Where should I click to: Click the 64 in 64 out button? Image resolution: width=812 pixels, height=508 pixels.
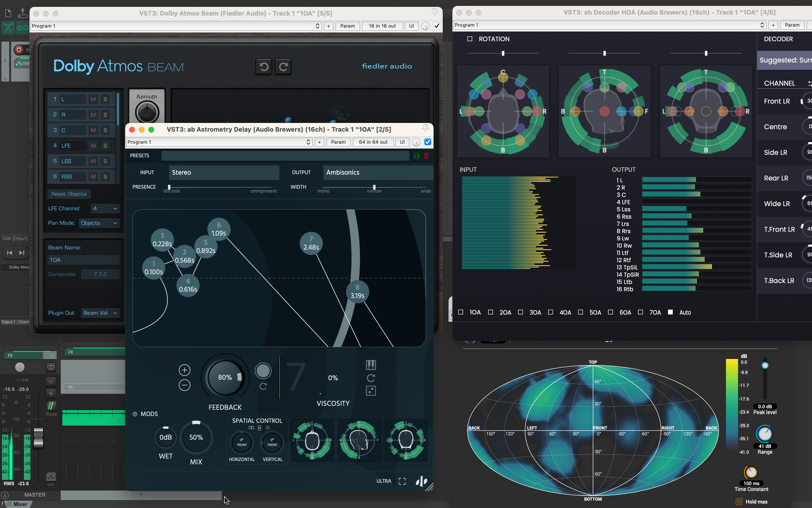[373, 142]
